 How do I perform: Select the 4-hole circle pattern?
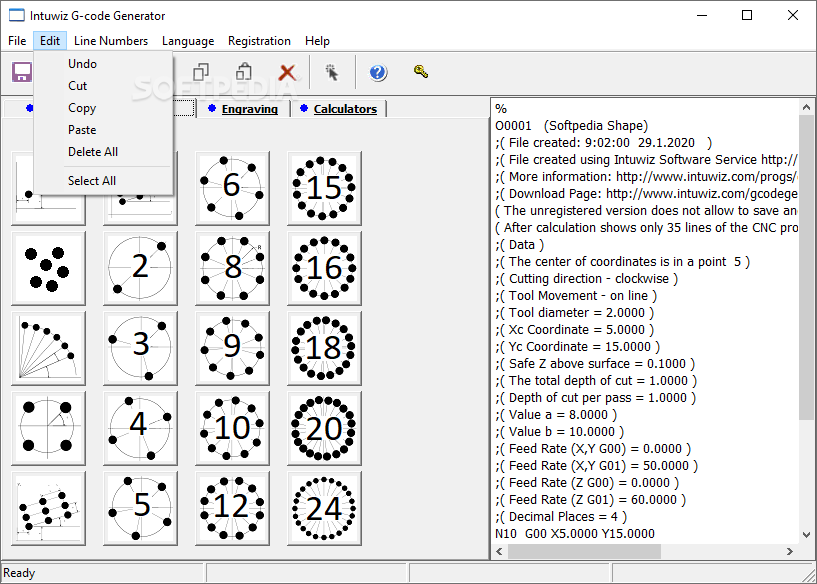point(140,428)
